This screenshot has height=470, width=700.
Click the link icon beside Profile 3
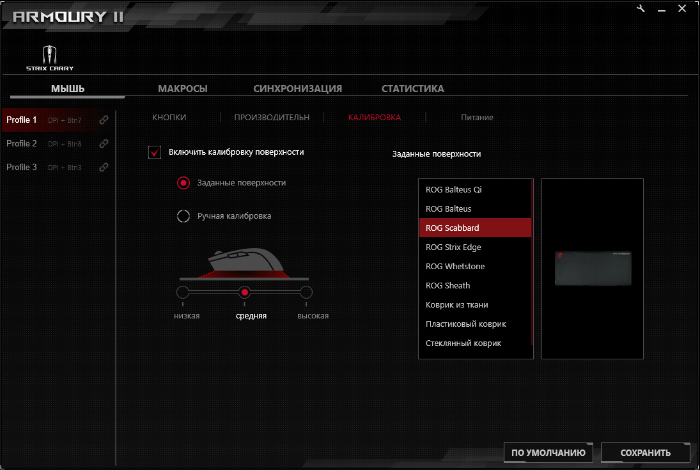tap(104, 167)
